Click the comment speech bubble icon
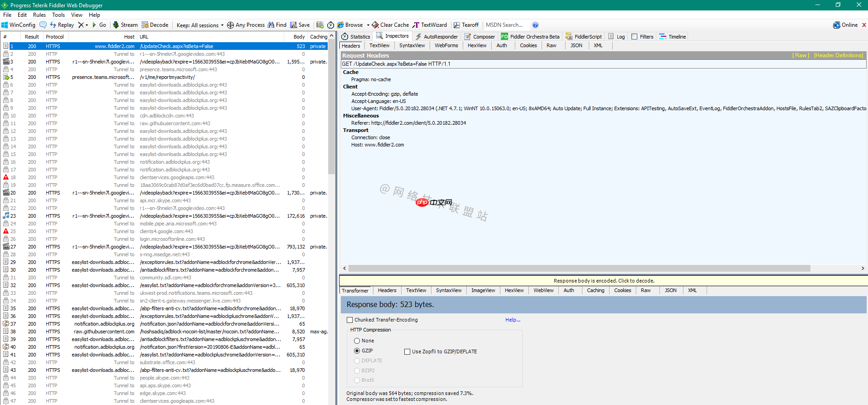 click(x=43, y=25)
